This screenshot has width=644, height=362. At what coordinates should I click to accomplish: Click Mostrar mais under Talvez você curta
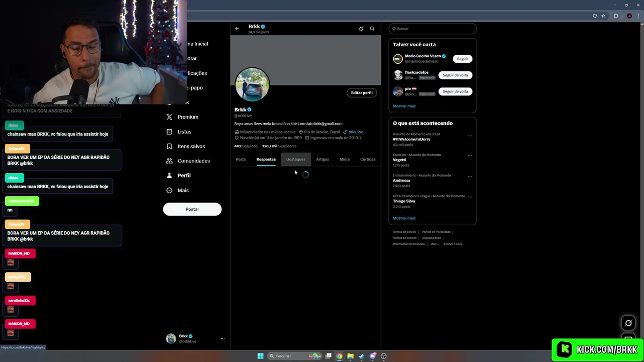point(404,106)
